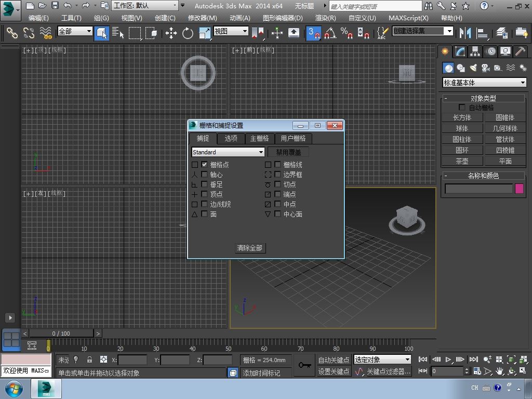Image resolution: width=532 pixels, height=399 pixels.
Task: Open the Utilities hammer icon
Action: coord(520,51)
